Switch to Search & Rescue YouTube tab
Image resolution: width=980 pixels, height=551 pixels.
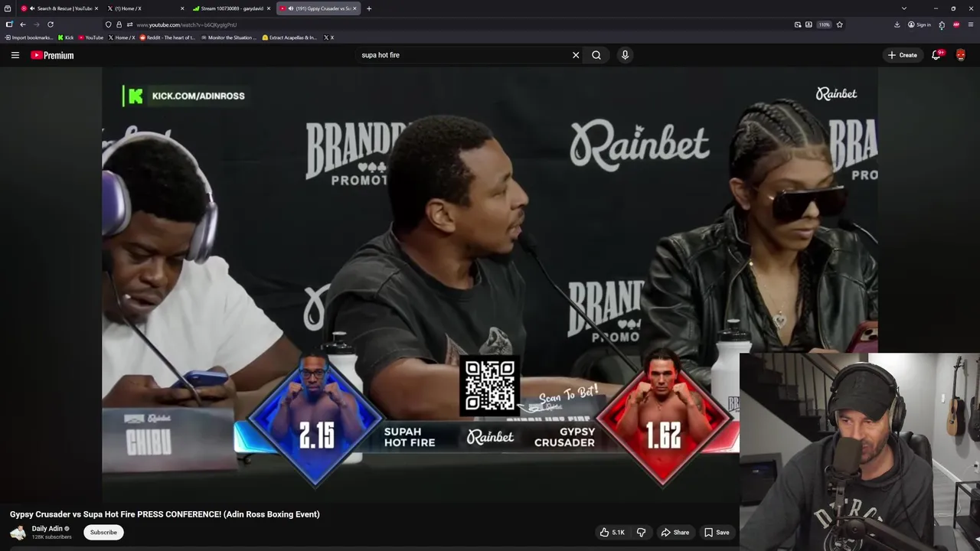pos(60,8)
